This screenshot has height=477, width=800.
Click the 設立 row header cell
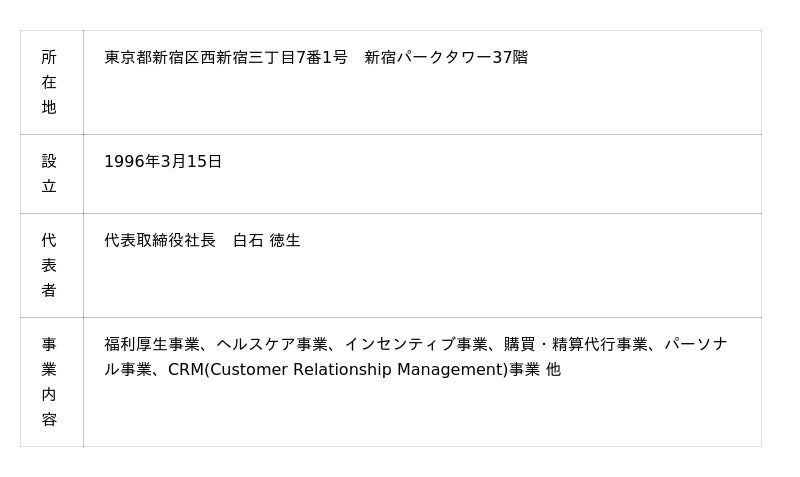[49, 174]
